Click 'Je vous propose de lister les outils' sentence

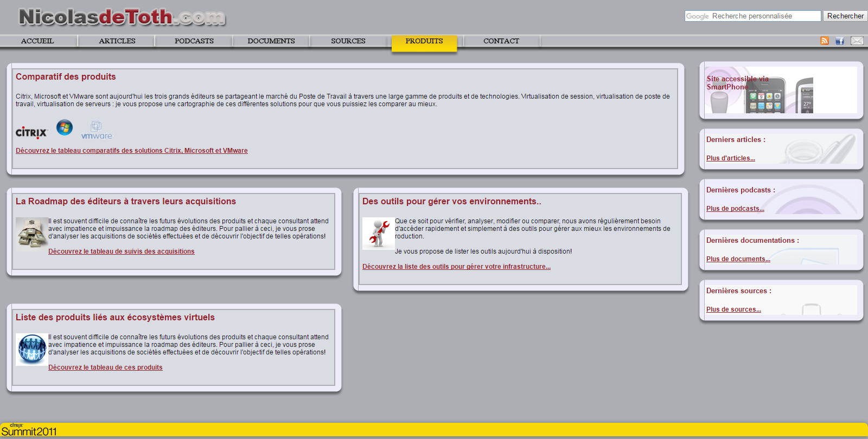[x=483, y=251]
